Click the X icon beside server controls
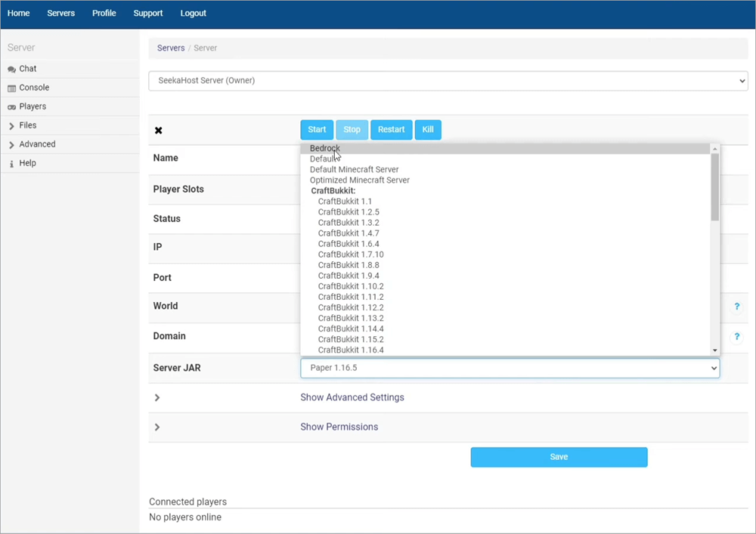This screenshot has width=756, height=534. pyautogui.click(x=159, y=131)
